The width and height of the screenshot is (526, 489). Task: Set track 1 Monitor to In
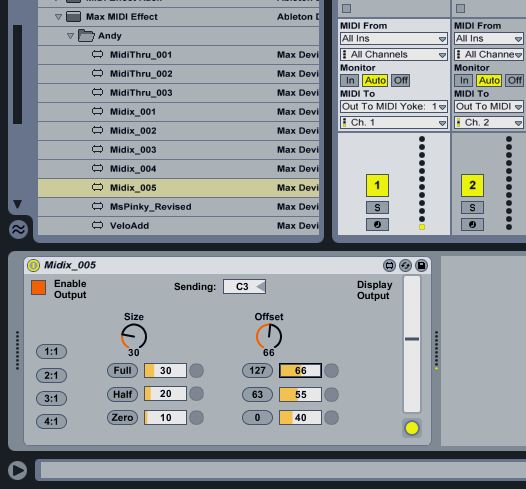(x=350, y=80)
